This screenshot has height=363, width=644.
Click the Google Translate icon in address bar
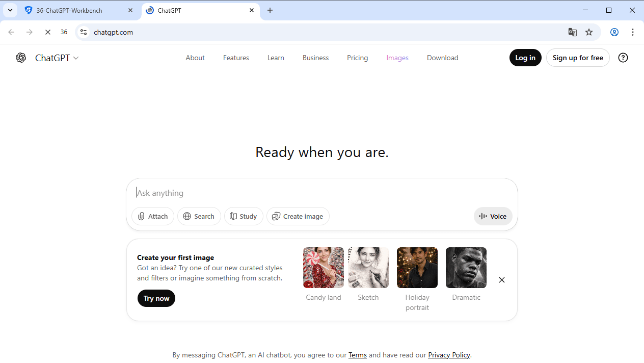(x=573, y=32)
